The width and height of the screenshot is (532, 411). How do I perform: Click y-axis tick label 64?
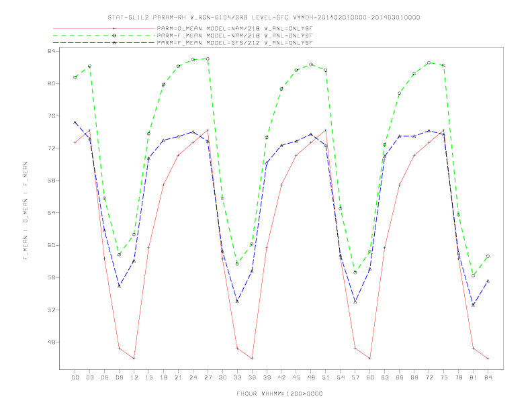(x=52, y=213)
